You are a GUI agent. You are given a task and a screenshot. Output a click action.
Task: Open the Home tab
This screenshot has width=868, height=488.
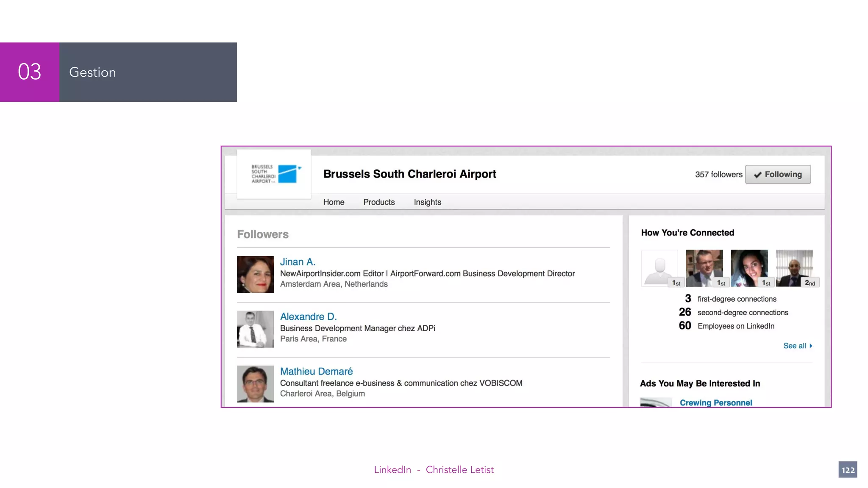[334, 202]
